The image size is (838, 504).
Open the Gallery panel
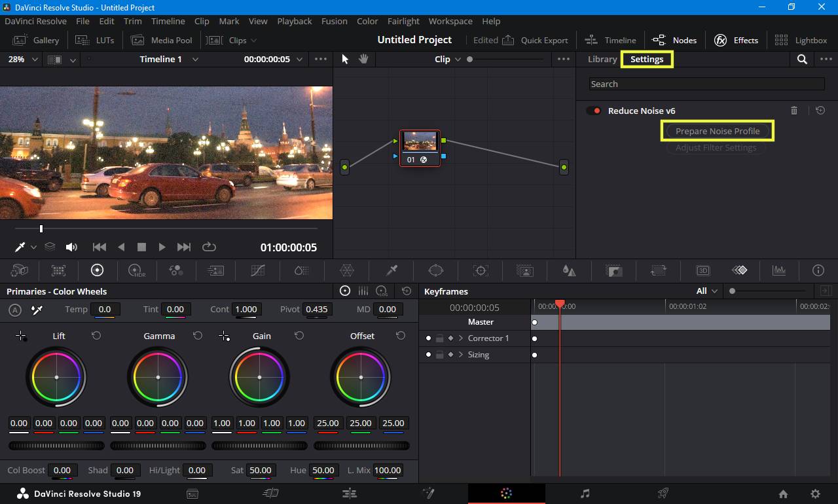tap(37, 40)
